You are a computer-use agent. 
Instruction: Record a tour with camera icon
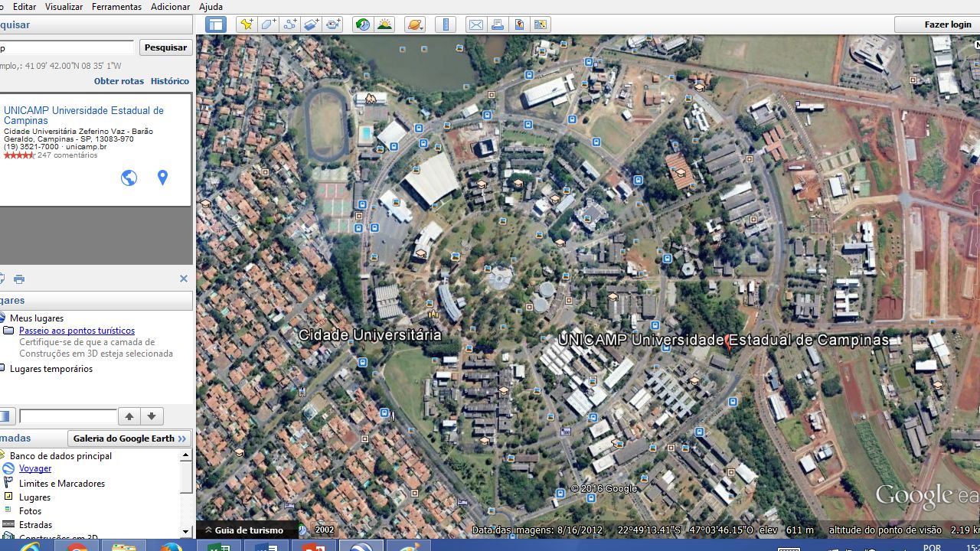coord(333,24)
